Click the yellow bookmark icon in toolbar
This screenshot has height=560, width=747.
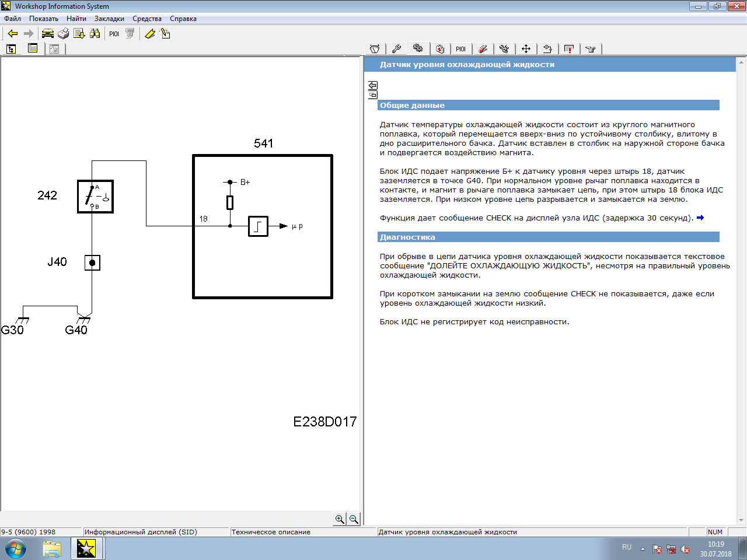pos(150,34)
